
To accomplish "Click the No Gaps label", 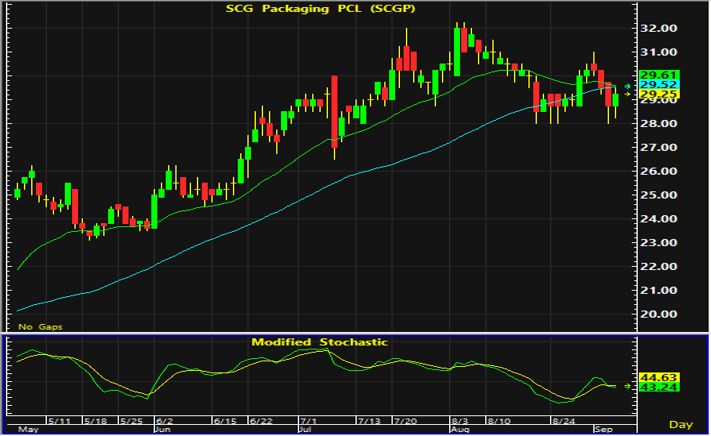I will 40,327.
